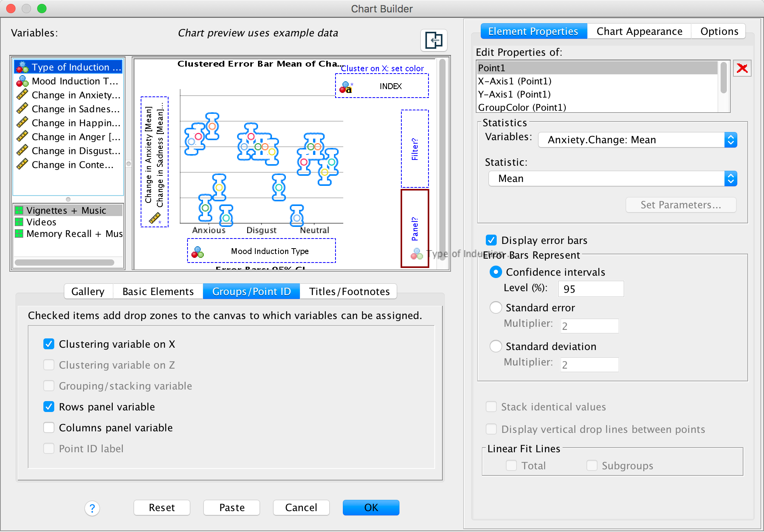Click the red X delete element icon
This screenshot has width=764, height=532.
tap(742, 69)
